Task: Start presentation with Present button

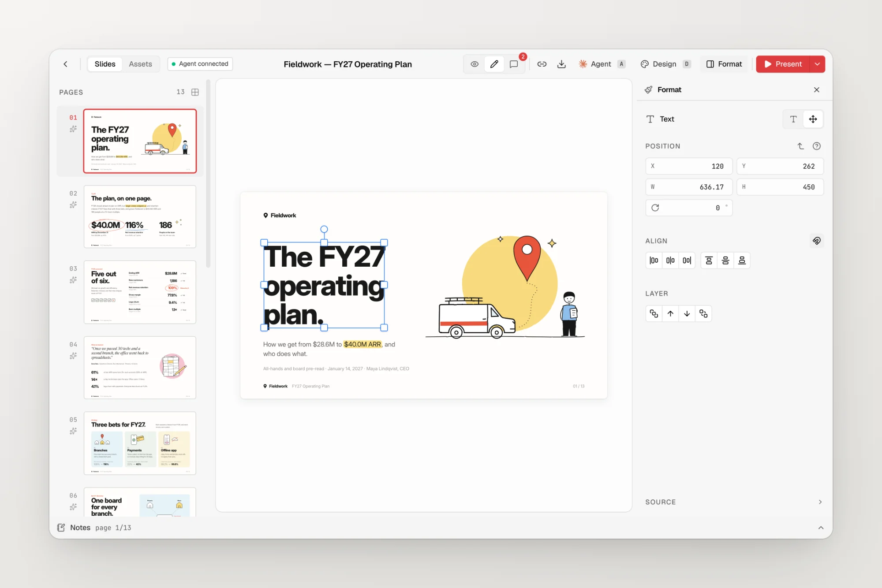Action: point(783,64)
